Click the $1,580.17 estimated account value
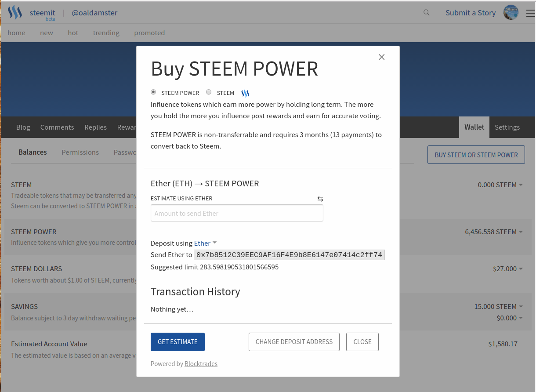The width and height of the screenshot is (536, 392). click(503, 344)
